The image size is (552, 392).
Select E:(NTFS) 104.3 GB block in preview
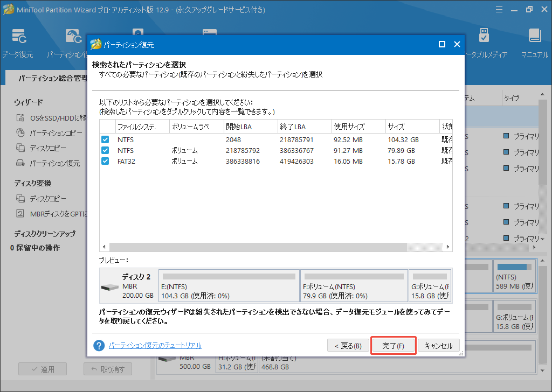229,285
